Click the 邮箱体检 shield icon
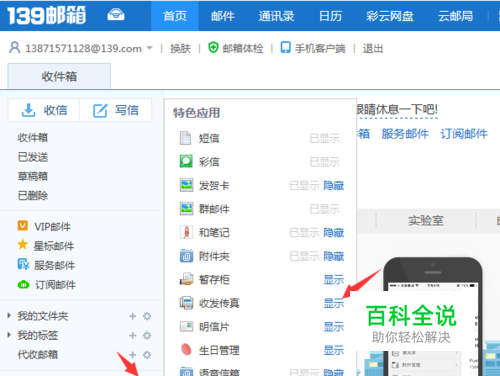Image resolution: width=500 pixels, height=376 pixels. (213, 47)
